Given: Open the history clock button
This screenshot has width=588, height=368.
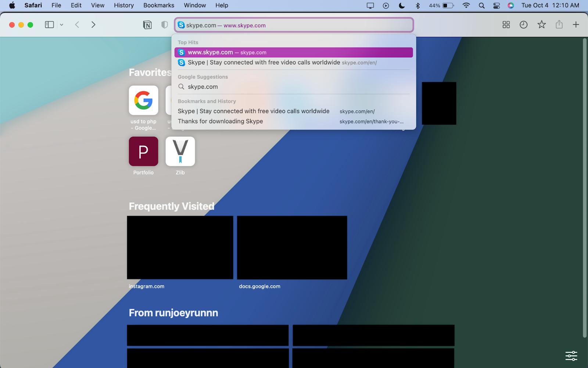Looking at the screenshot, I should coord(524,25).
